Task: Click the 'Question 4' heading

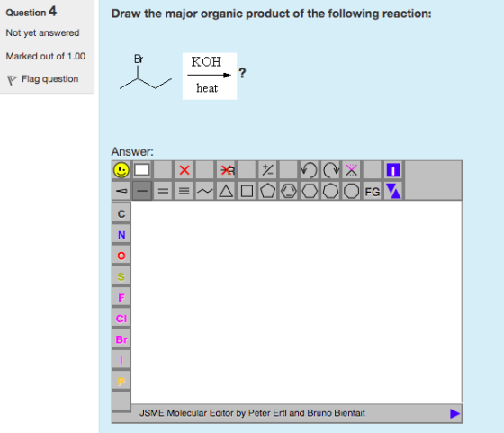Action: click(31, 12)
